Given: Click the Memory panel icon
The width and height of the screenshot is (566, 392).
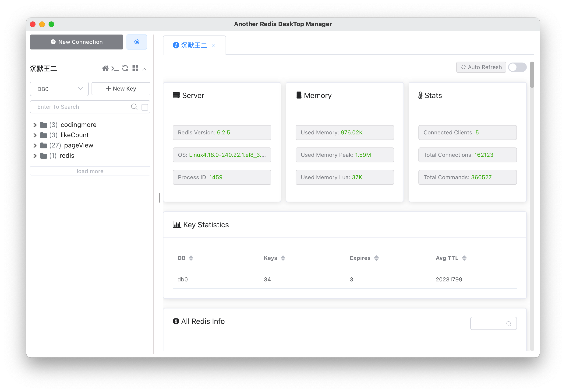Looking at the screenshot, I should click(298, 95).
